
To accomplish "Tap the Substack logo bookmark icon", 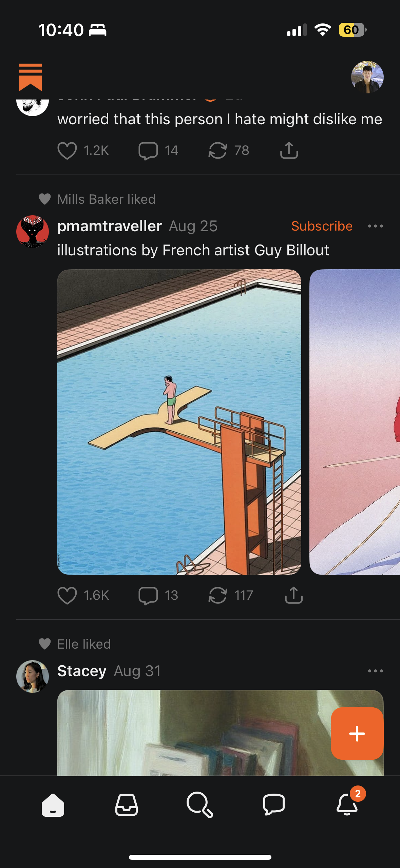I will click(x=31, y=77).
